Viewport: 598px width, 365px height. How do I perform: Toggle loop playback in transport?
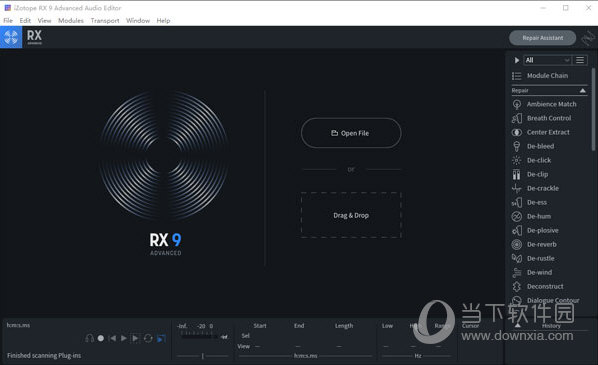[x=148, y=338]
